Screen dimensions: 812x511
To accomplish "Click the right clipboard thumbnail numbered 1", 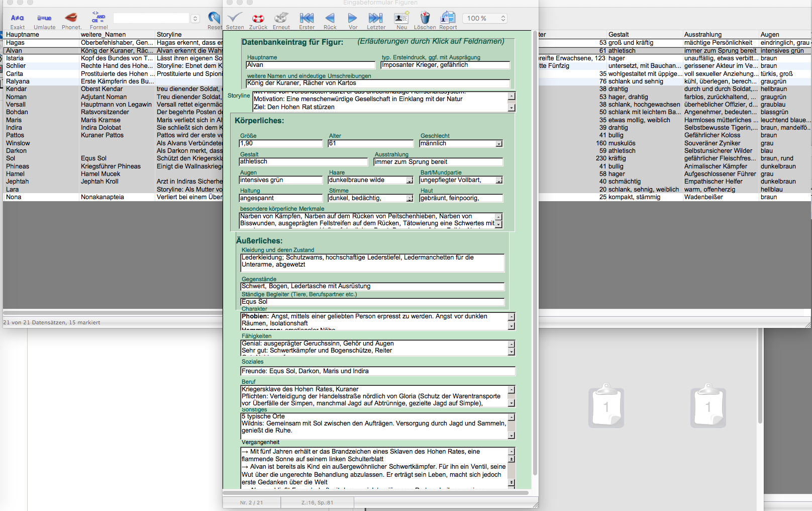I will [x=708, y=405].
